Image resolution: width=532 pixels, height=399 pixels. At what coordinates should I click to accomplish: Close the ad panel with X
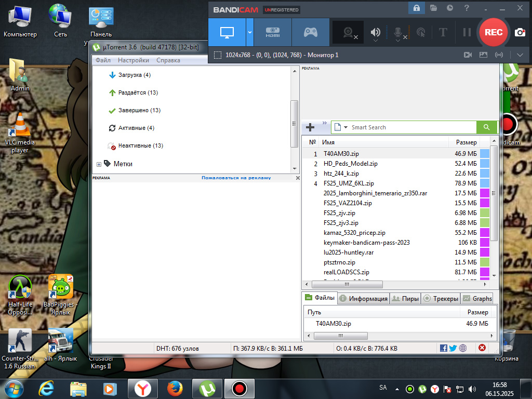[298, 178]
